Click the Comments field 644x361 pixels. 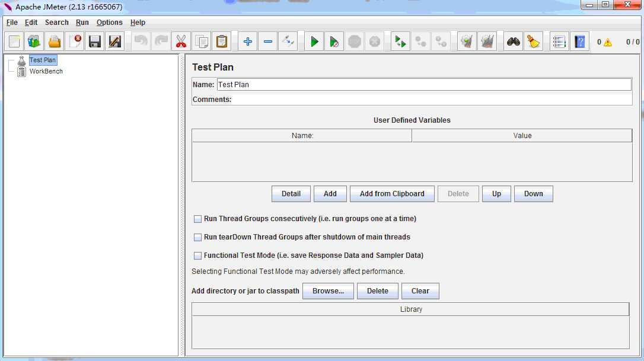coord(432,100)
